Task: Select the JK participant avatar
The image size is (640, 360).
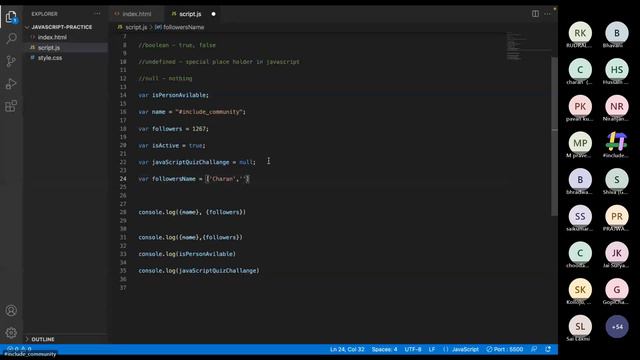Action: click(x=617, y=253)
